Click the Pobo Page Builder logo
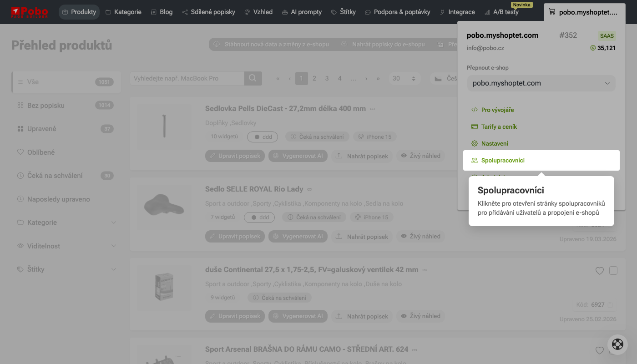Image resolution: width=637 pixels, height=364 pixels. coord(30,12)
